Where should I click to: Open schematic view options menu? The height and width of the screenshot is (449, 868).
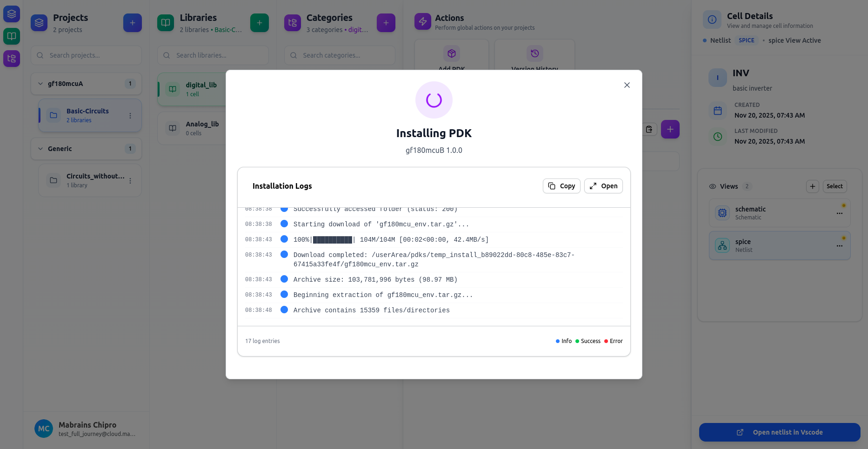[x=839, y=213]
